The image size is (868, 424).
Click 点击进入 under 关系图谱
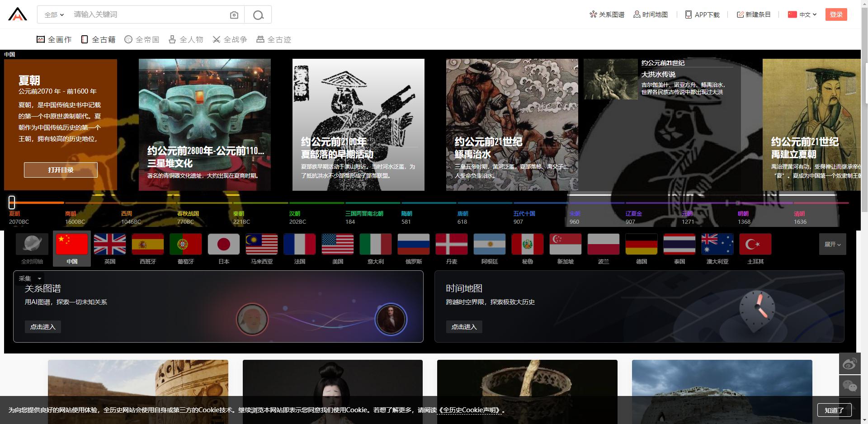tap(42, 327)
